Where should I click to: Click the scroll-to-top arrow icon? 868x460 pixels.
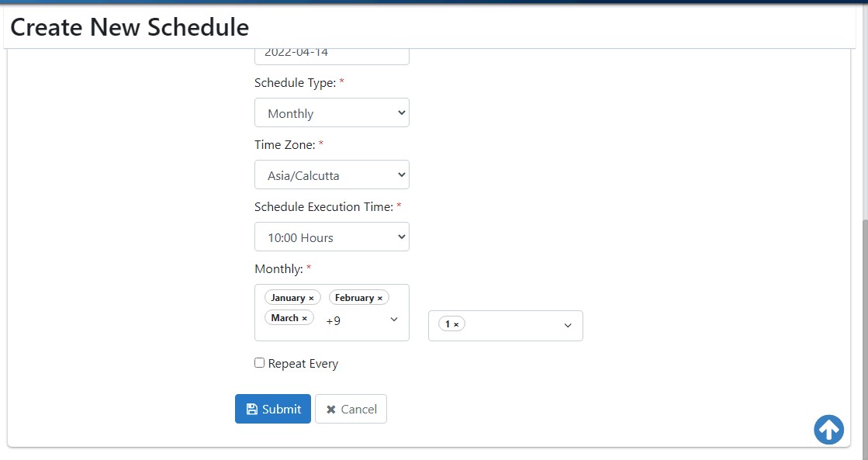828,430
